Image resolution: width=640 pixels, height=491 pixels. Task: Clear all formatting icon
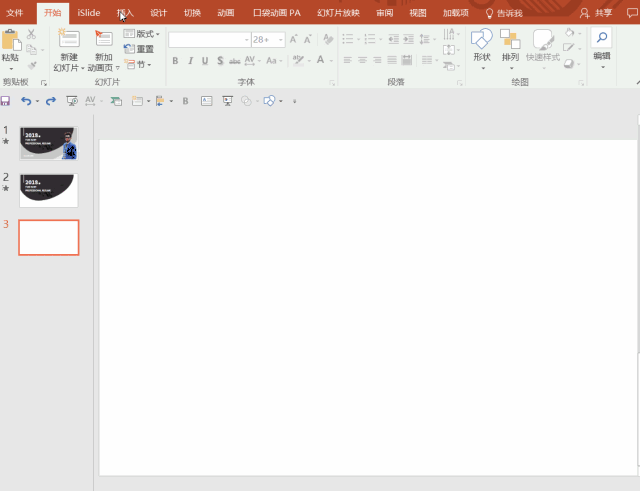coord(328,39)
